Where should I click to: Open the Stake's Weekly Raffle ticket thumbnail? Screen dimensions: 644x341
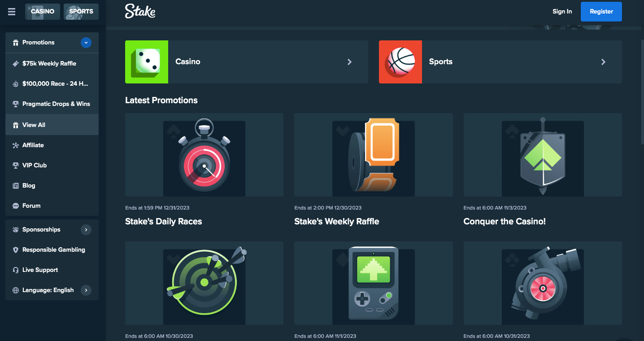374,155
